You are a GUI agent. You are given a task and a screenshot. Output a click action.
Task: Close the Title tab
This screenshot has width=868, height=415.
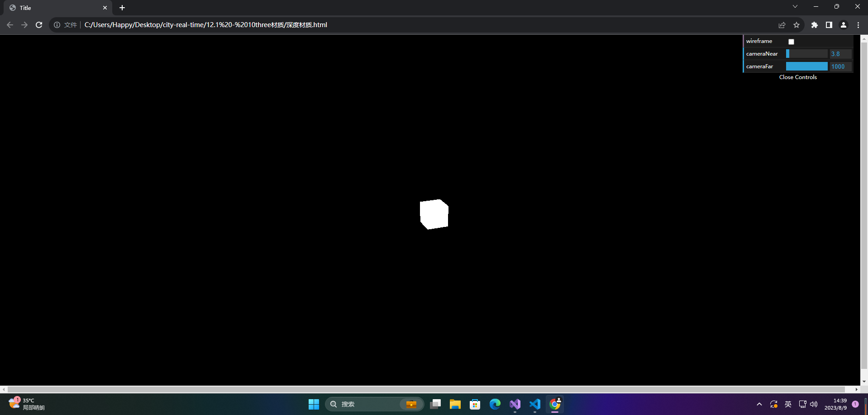105,8
